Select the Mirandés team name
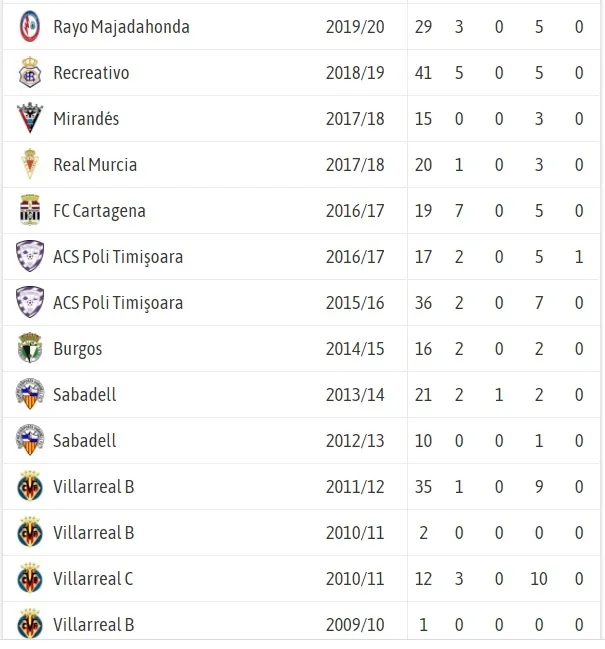Image resolution: width=605 pixels, height=649 pixels. tap(86, 119)
